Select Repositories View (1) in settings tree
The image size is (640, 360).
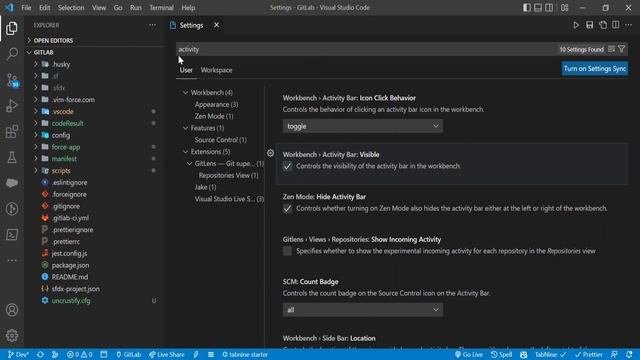[229, 176]
